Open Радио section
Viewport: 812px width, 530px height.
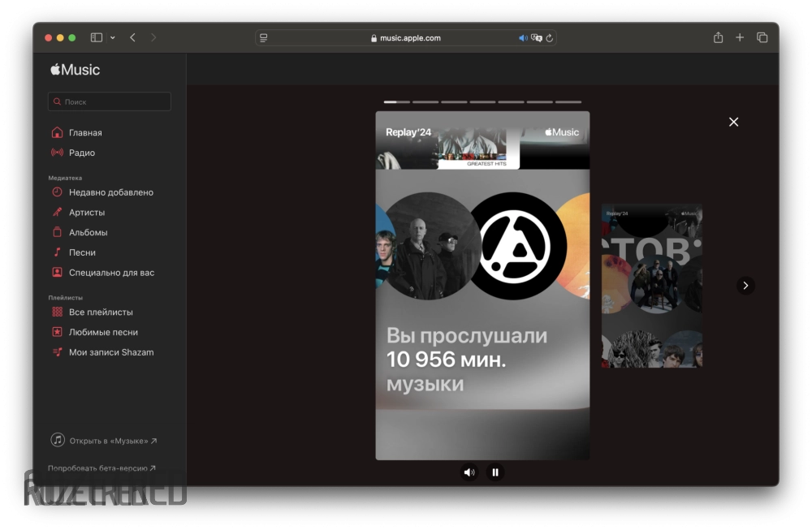[x=81, y=153]
